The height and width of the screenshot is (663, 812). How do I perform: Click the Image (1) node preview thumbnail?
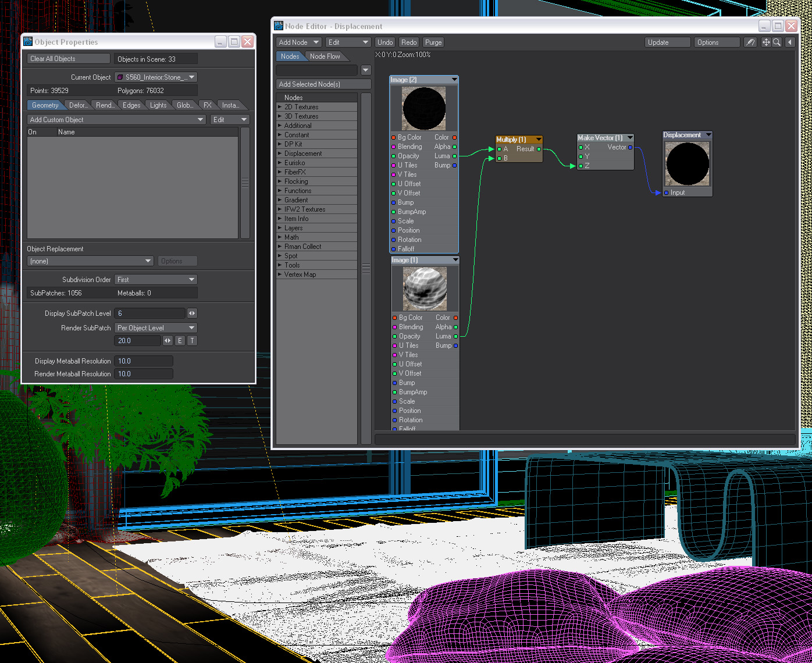coord(425,289)
